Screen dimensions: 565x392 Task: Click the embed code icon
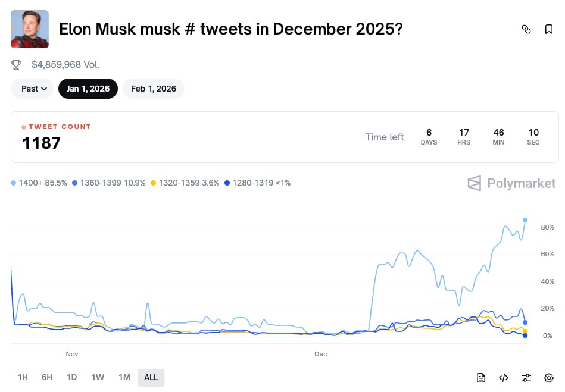pyautogui.click(x=504, y=378)
